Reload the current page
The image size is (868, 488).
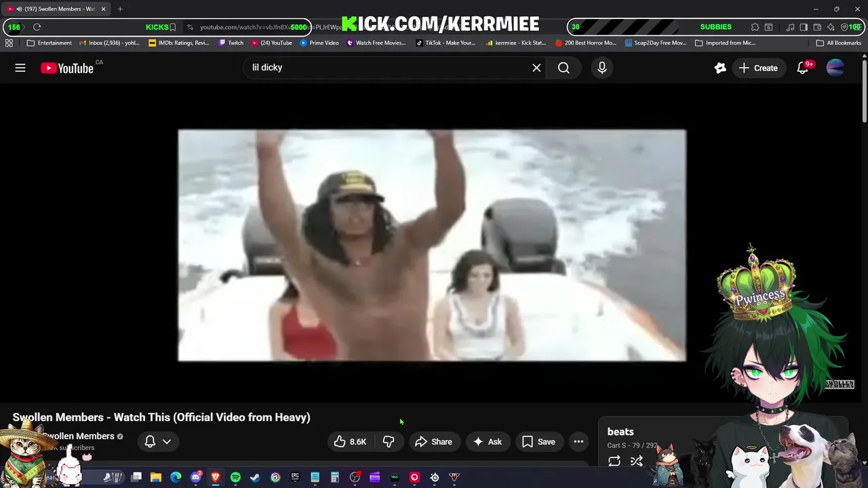coord(37,27)
